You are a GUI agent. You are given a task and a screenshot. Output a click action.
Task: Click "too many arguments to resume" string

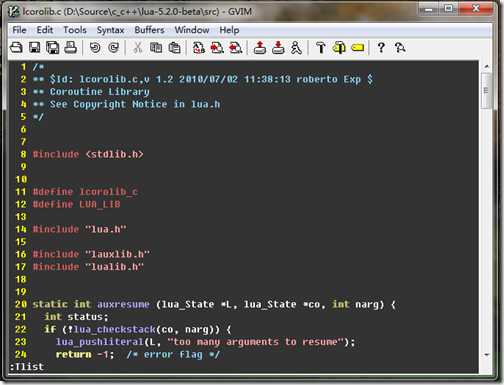(x=255, y=342)
